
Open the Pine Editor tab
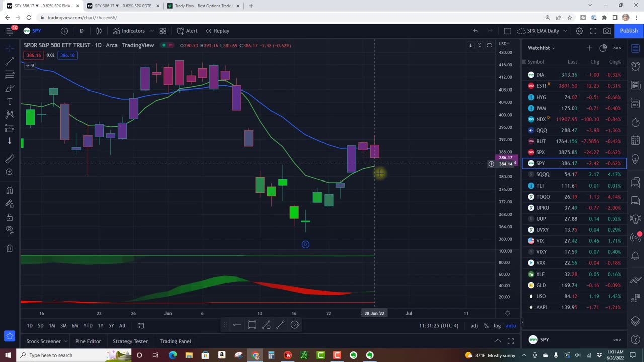pos(88,341)
